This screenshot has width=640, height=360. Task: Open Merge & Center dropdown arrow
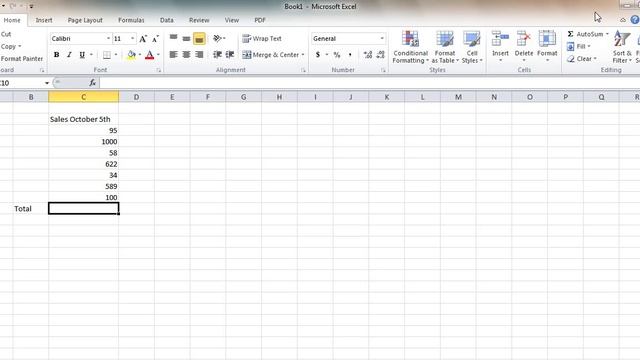pos(303,55)
